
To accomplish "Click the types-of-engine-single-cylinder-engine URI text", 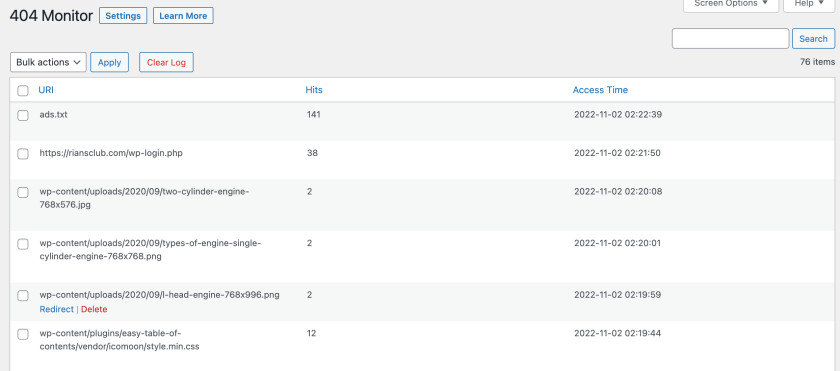I will coord(150,249).
